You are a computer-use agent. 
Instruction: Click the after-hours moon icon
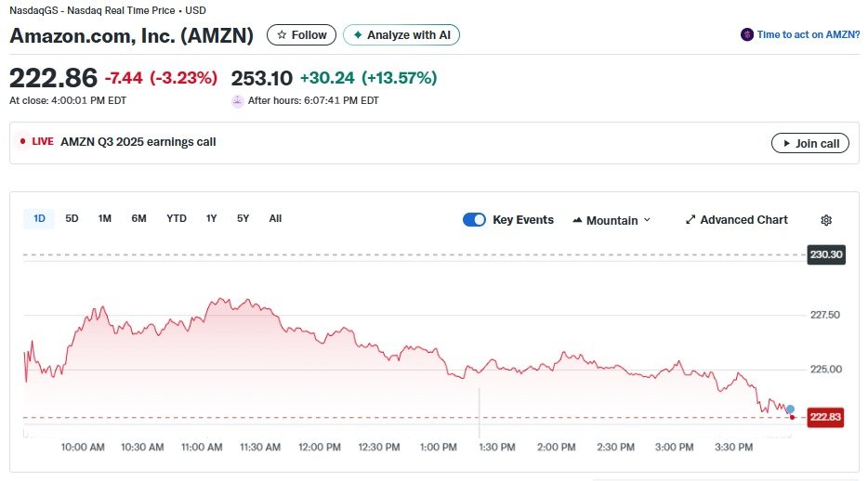point(238,100)
